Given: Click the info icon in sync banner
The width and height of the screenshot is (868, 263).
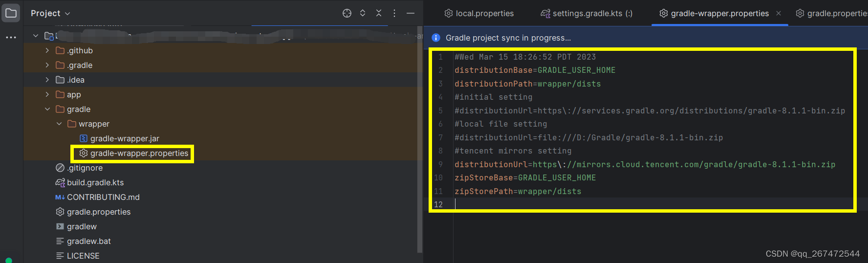Looking at the screenshot, I should [436, 38].
